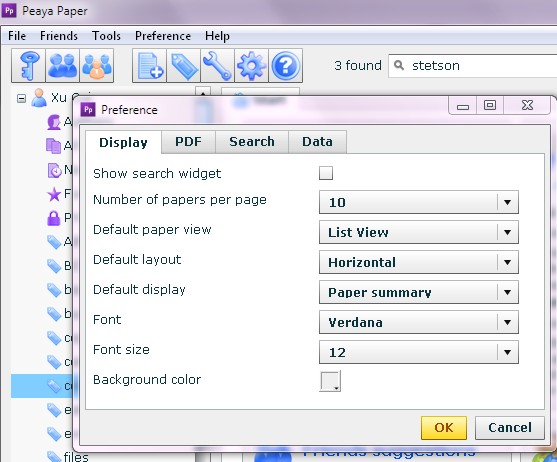557x462 pixels.
Task: Switch to the Search tab
Action: pos(252,142)
